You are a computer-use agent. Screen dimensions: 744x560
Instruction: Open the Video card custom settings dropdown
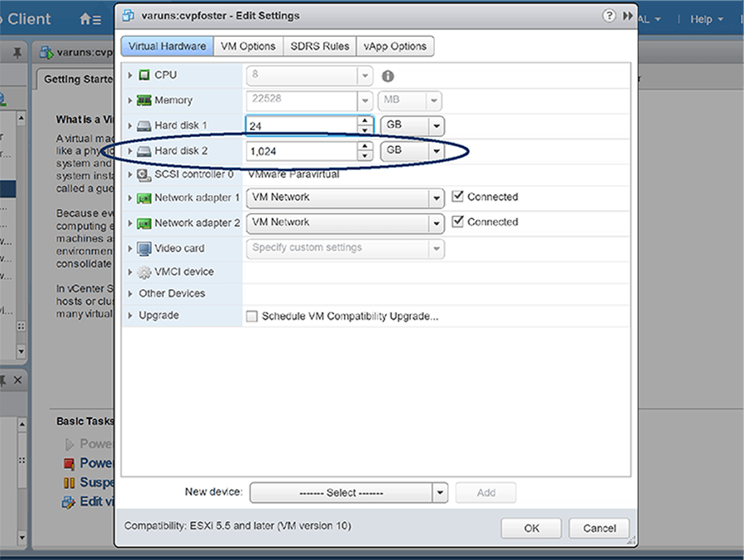click(346, 249)
